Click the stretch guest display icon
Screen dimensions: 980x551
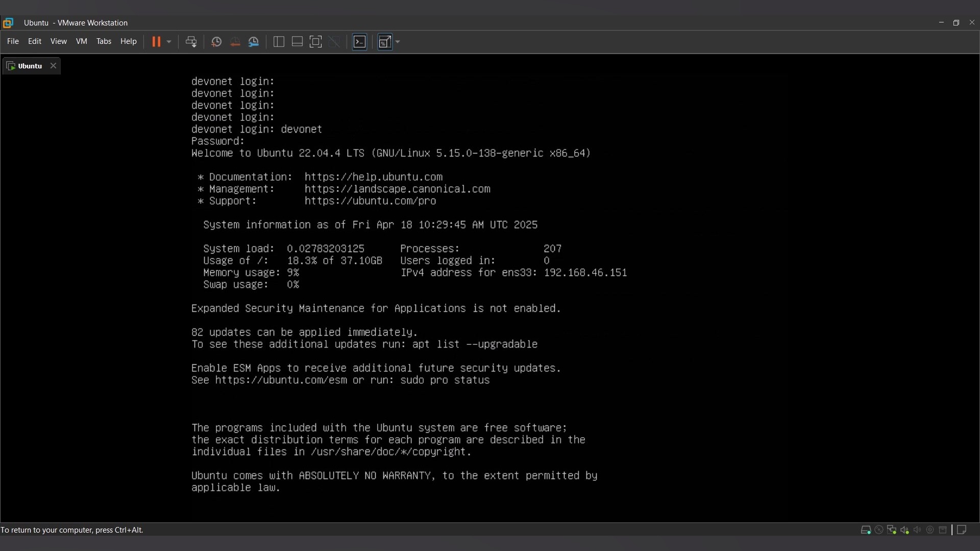(x=385, y=42)
